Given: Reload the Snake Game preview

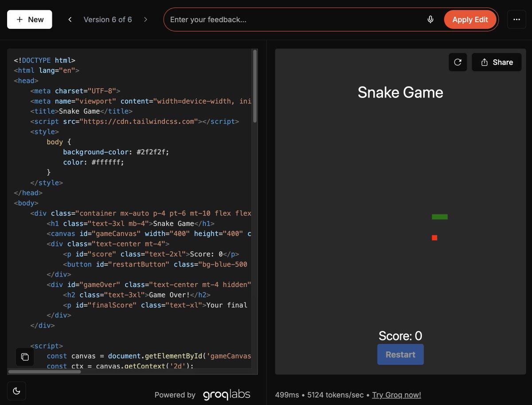Looking at the screenshot, I should (x=458, y=62).
